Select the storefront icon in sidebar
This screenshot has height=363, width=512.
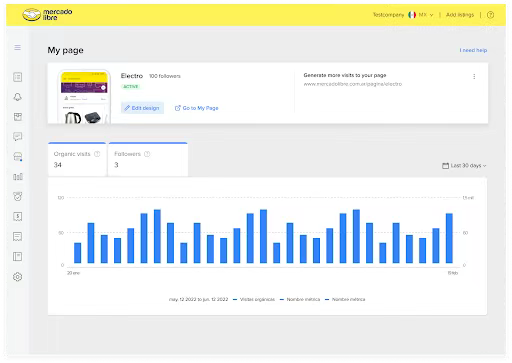pyautogui.click(x=18, y=156)
